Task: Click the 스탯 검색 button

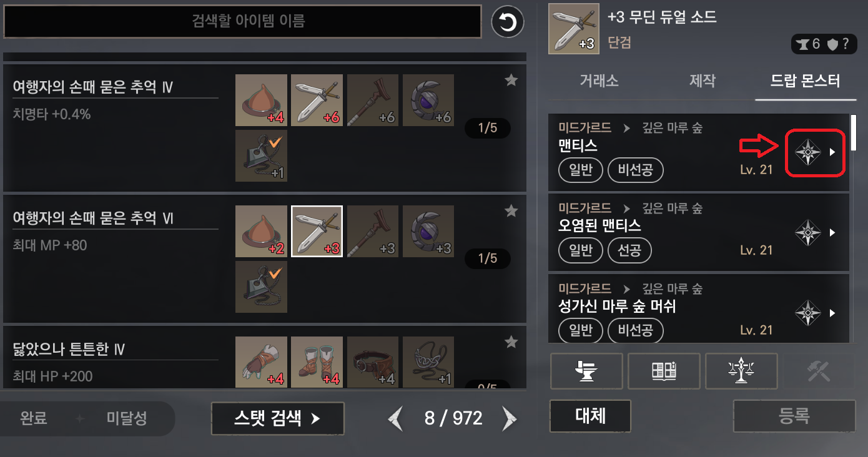Action: click(278, 418)
